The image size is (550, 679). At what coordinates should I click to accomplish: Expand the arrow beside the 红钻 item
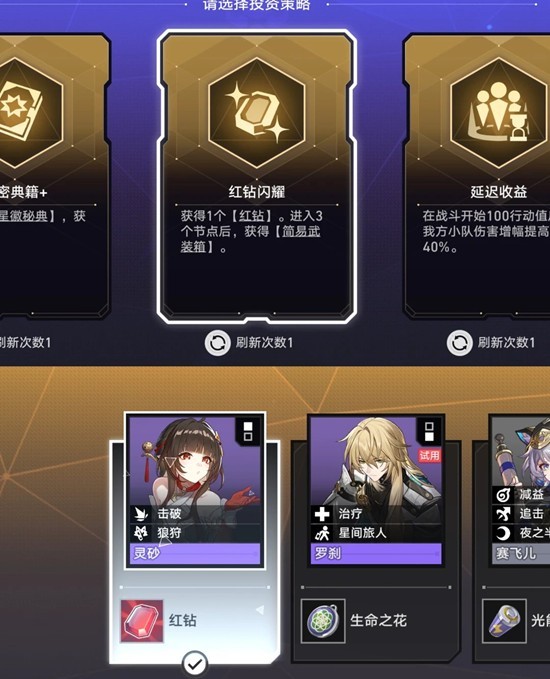coord(260,610)
